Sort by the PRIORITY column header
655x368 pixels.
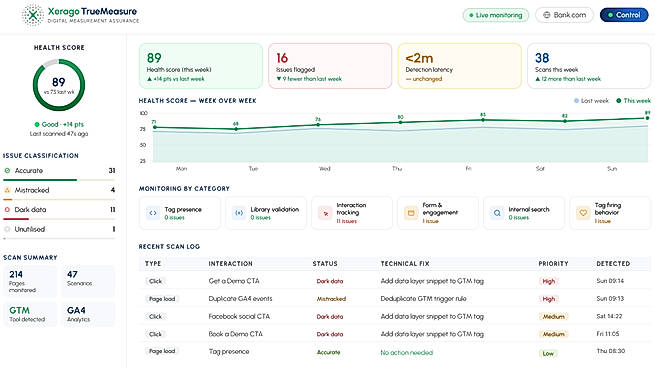tap(553, 264)
